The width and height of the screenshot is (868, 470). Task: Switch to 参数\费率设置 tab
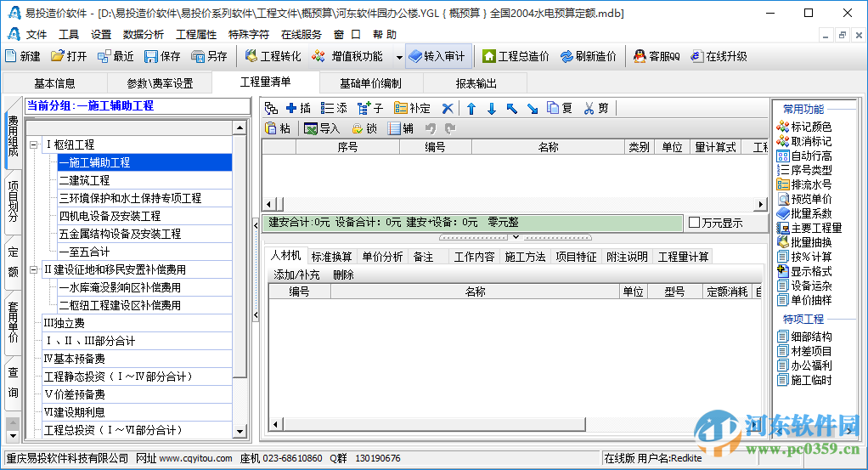(x=160, y=83)
